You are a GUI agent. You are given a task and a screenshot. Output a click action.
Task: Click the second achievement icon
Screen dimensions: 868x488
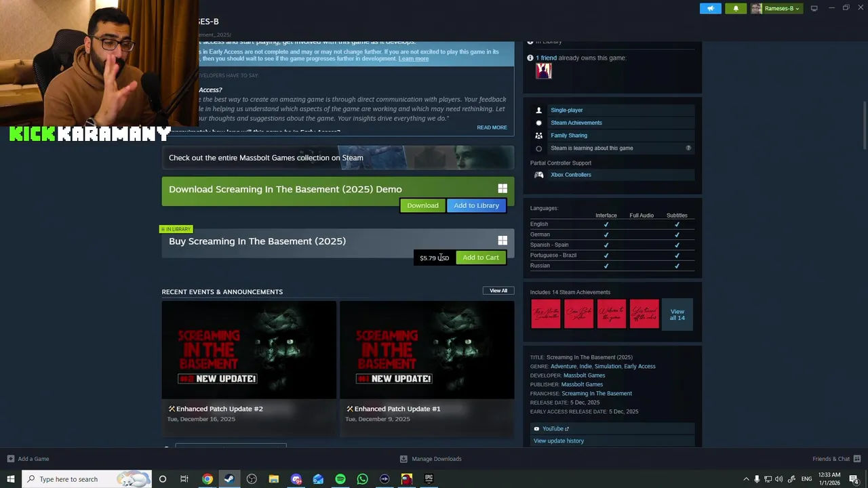[x=579, y=314]
